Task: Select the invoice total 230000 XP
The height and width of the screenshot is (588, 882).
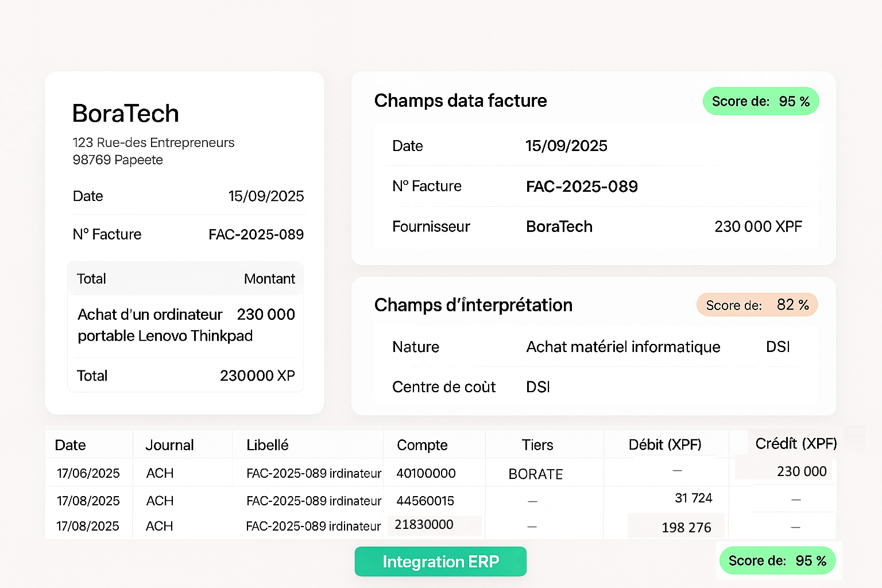Action: coord(257,376)
